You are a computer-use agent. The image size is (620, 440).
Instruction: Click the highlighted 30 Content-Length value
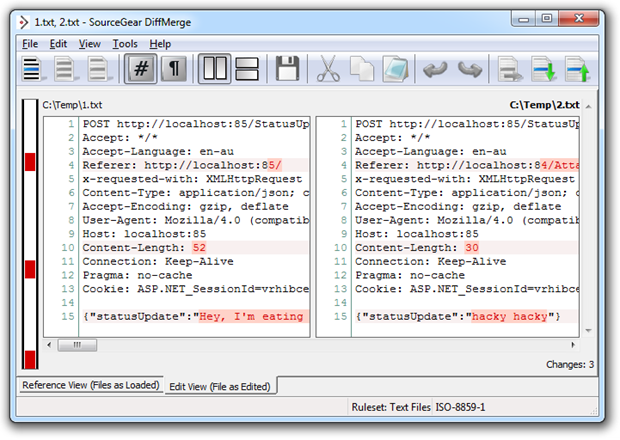click(471, 248)
